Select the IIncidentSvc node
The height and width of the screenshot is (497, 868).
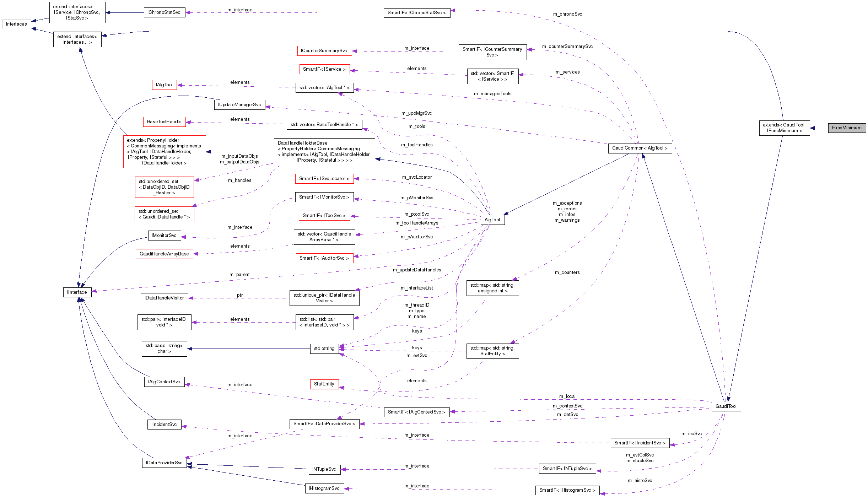tap(164, 424)
